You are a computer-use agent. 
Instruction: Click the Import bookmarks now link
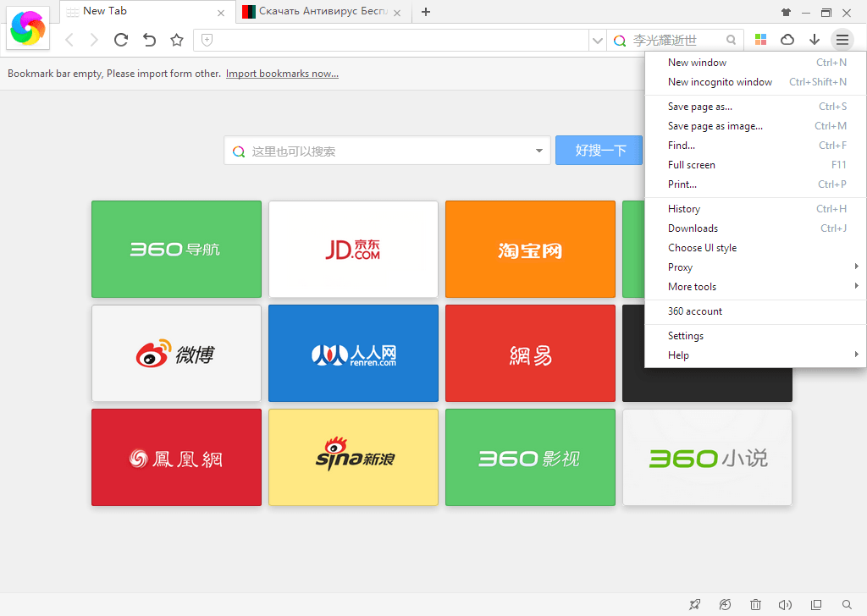tap(282, 74)
